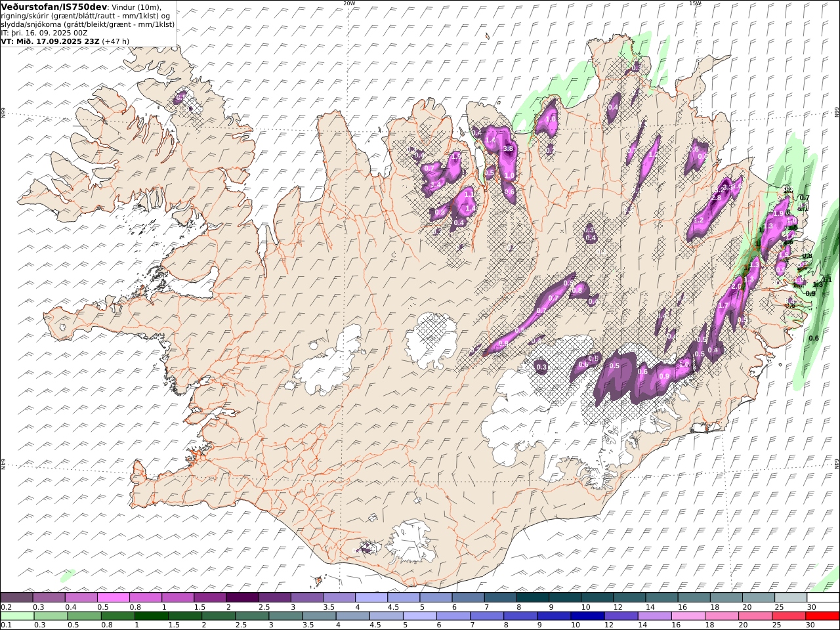
Task: Pick the bright red rain swatch above 30 mm
Action: coord(823,616)
